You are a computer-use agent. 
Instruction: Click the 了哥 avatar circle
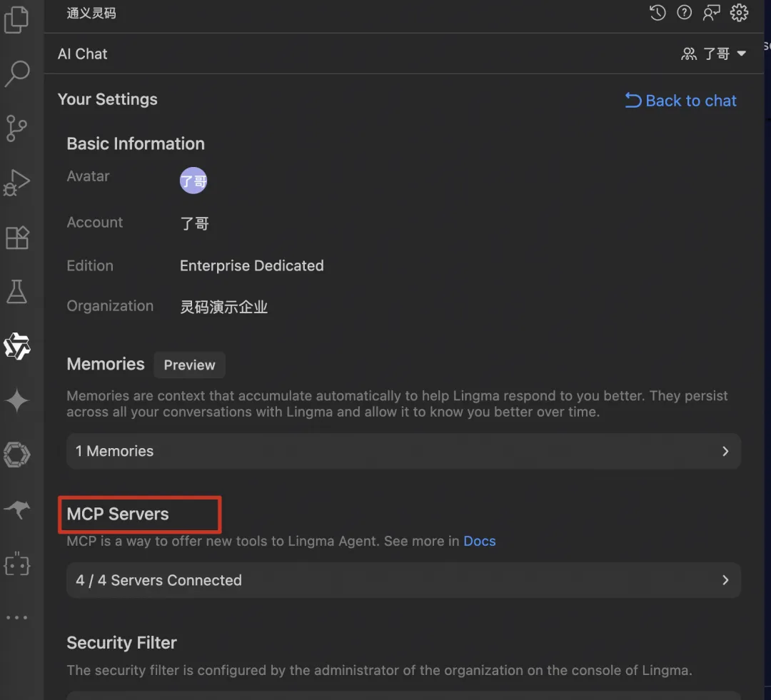point(193,181)
